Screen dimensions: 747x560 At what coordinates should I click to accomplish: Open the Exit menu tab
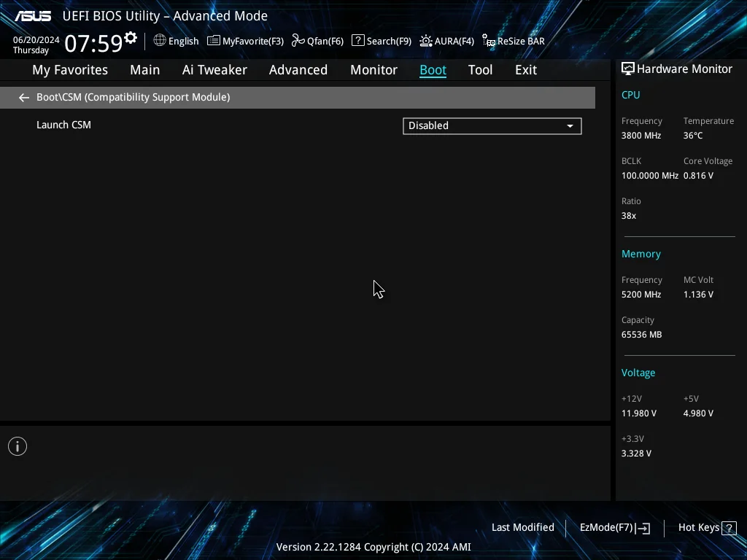point(526,70)
